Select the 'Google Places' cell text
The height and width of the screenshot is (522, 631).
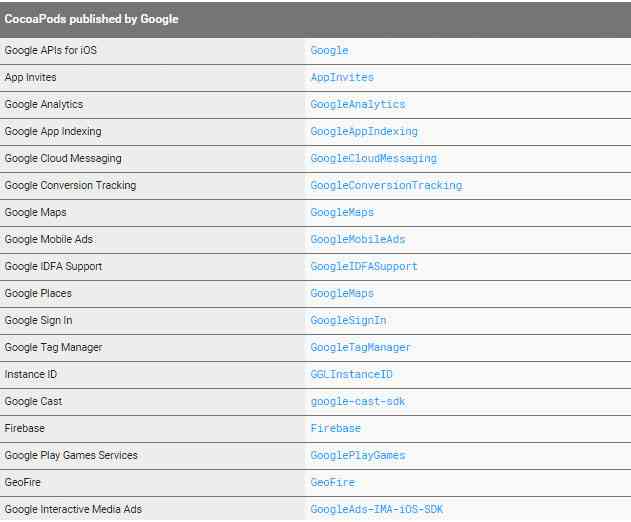[x=38, y=293]
